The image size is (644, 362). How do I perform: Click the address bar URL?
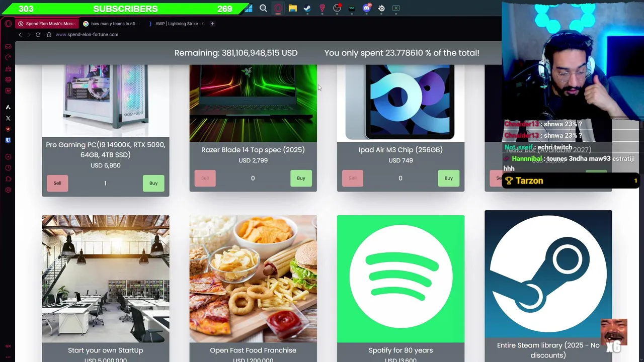tap(87, 35)
